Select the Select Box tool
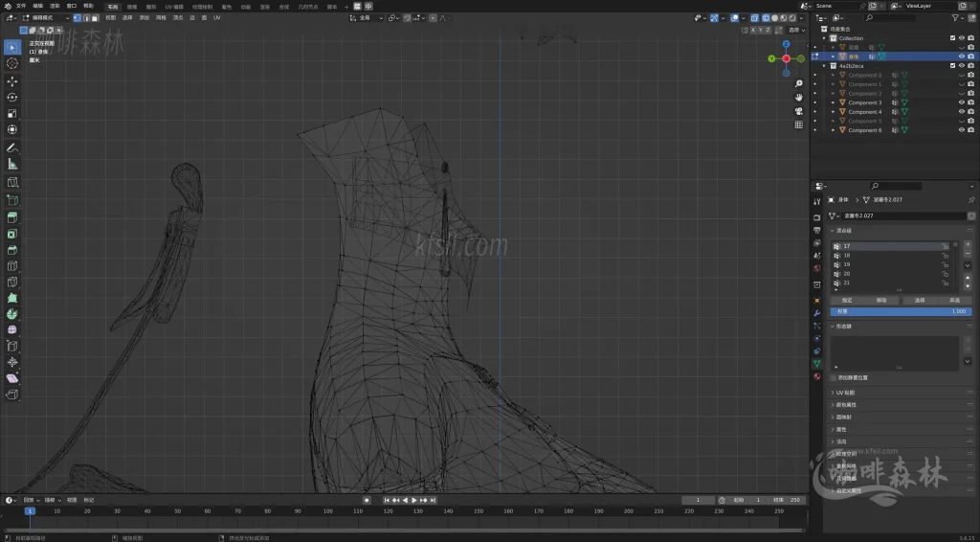The image size is (980, 542). (x=11, y=48)
